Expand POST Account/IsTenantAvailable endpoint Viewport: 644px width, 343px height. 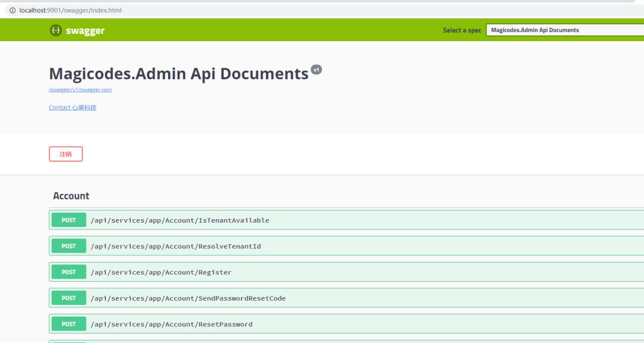tap(346, 220)
